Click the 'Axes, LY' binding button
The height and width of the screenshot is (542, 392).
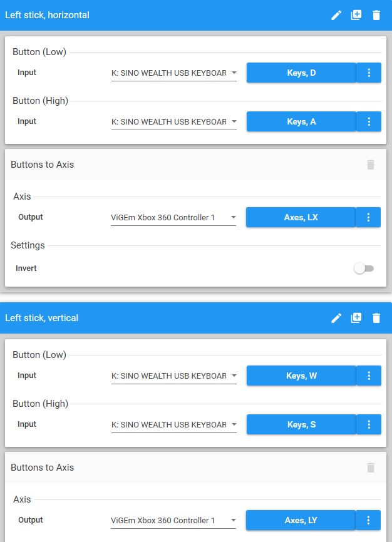click(301, 521)
